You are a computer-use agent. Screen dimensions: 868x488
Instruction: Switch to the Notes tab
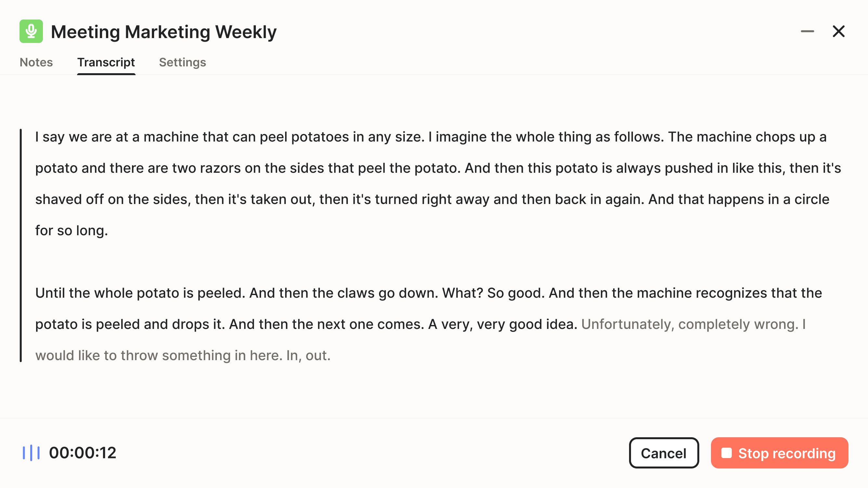coord(36,62)
